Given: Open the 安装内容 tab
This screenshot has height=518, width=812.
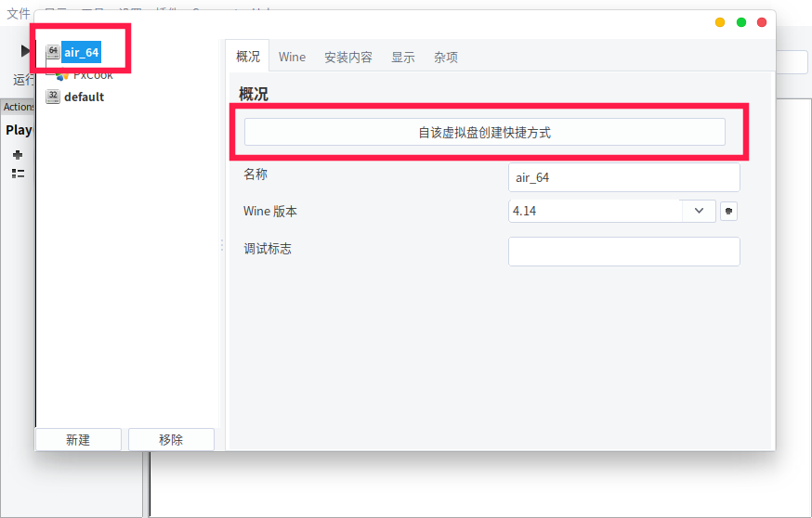Looking at the screenshot, I should coord(347,57).
